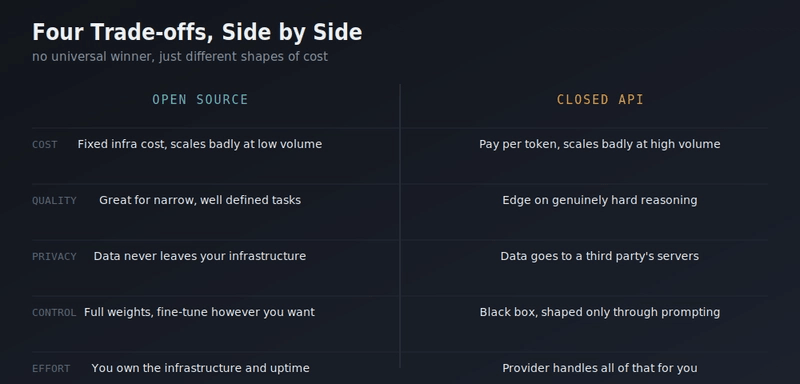Click Great for narrow, well defined tasks
The height and width of the screenshot is (384, 800).
click(200, 200)
